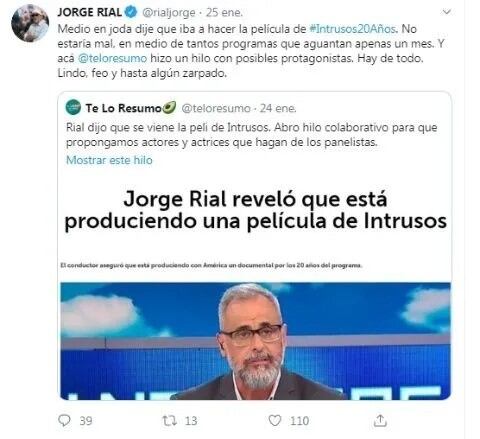This screenshot has height=439, width=480.
Task: Click the retweet arrows icon
Action: click(169, 421)
